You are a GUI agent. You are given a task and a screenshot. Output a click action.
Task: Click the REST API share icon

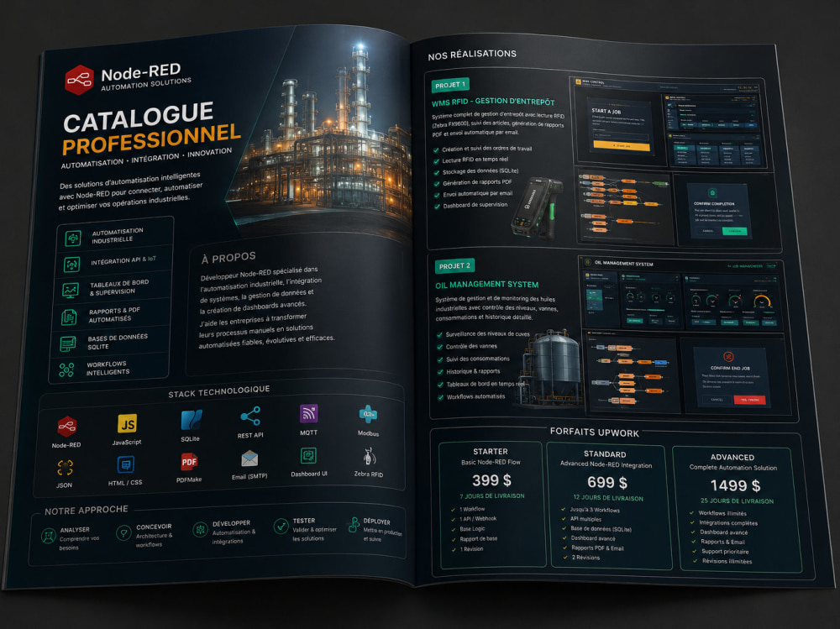(250, 417)
